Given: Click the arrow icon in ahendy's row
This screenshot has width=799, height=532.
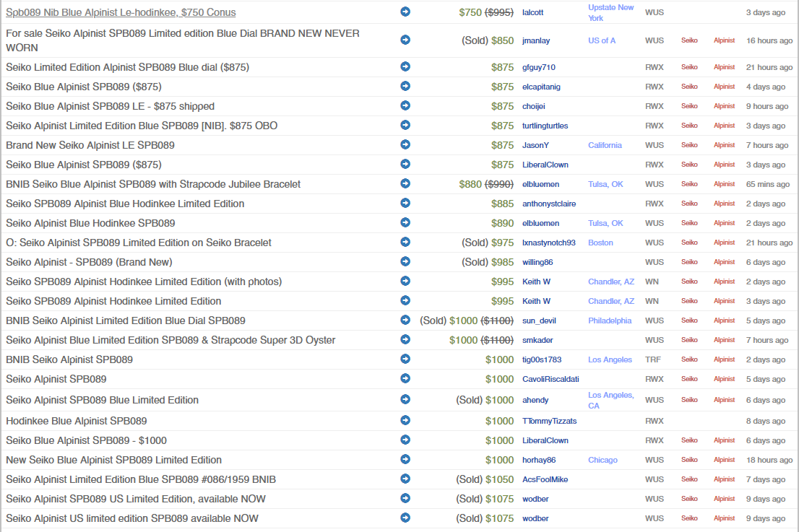Looking at the screenshot, I should [405, 399].
